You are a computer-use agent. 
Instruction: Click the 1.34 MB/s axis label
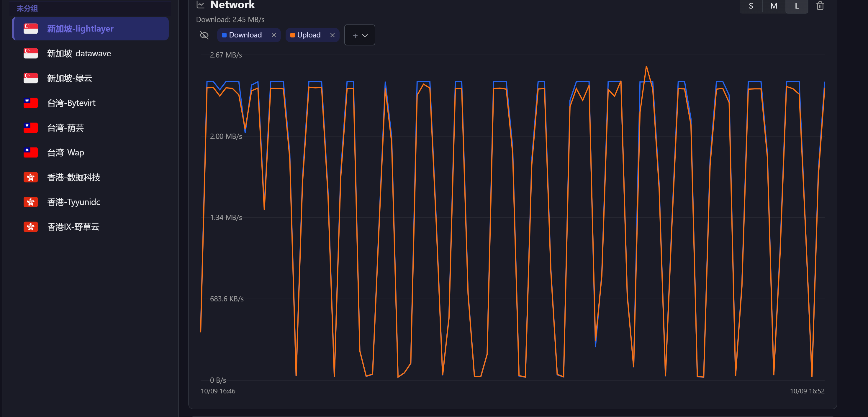pyautogui.click(x=226, y=218)
